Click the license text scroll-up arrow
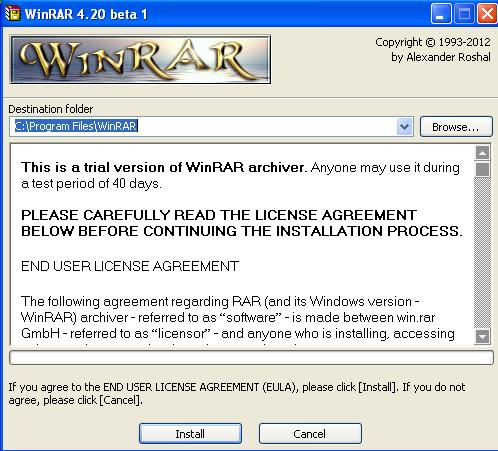498x451 pixels. pos(482,153)
